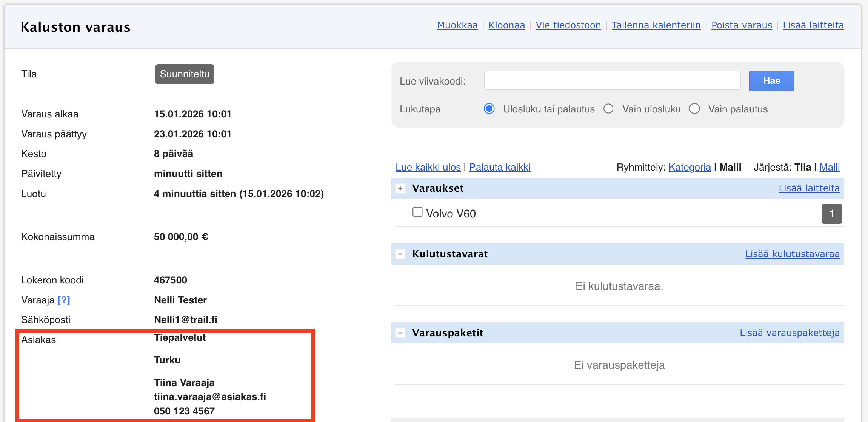Delete booking via Poista varaus

(x=742, y=25)
